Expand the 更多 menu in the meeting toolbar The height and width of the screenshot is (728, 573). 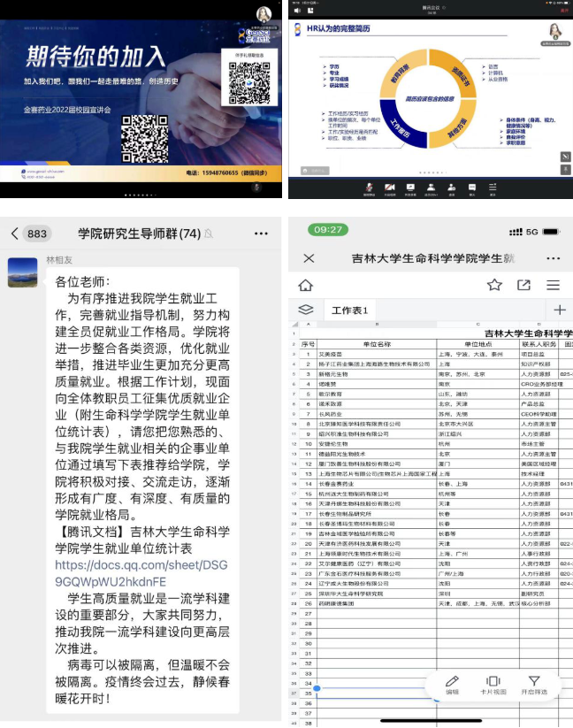pyautogui.click(x=493, y=188)
